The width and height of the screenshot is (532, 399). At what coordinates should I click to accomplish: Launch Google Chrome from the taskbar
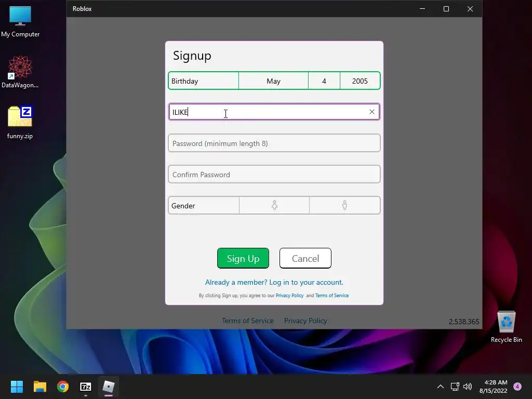pyautogui.click(x=63, y=387)
